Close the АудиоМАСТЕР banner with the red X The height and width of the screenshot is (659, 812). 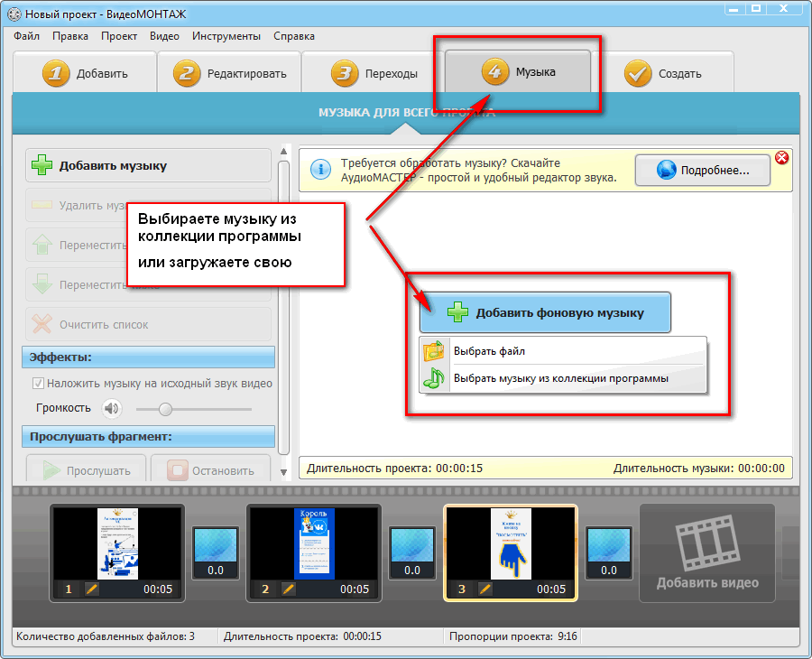pos(782,157)
